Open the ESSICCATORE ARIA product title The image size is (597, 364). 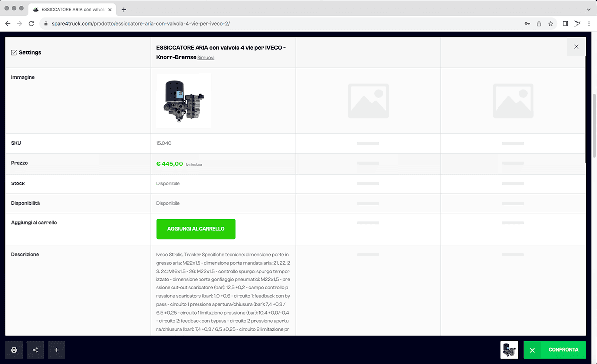221,52
